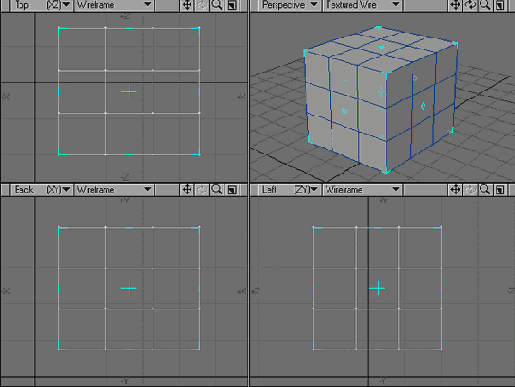515x387 pixels.
Task: Click the cube's top face in the Perspective view
Action: [x=381, y=49]
